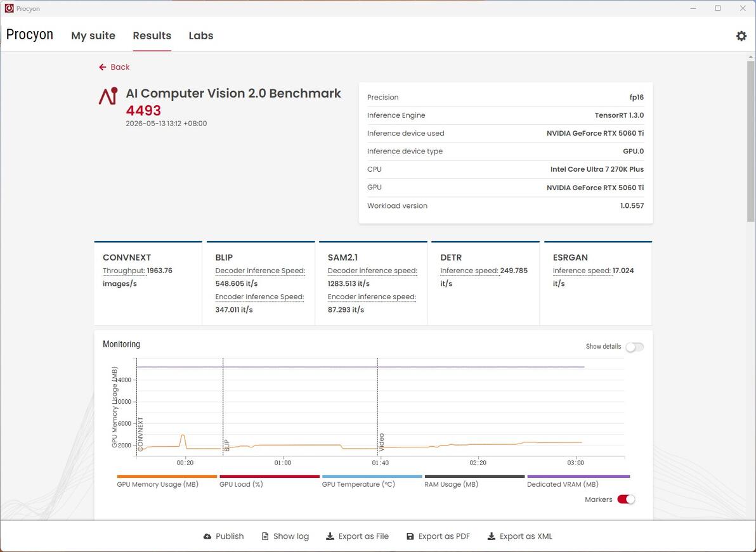The height and width of the screenshot is (552, 756).
Task: Go Back to results list
Action: (114, 67)
